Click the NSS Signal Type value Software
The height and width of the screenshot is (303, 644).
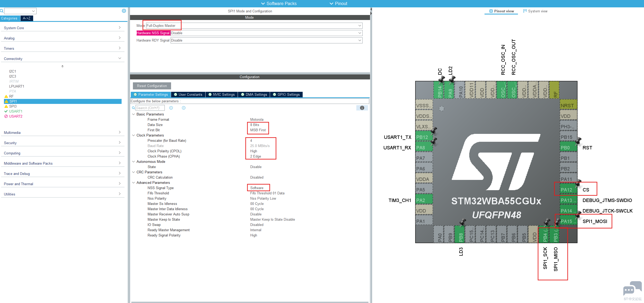point(257,188)
